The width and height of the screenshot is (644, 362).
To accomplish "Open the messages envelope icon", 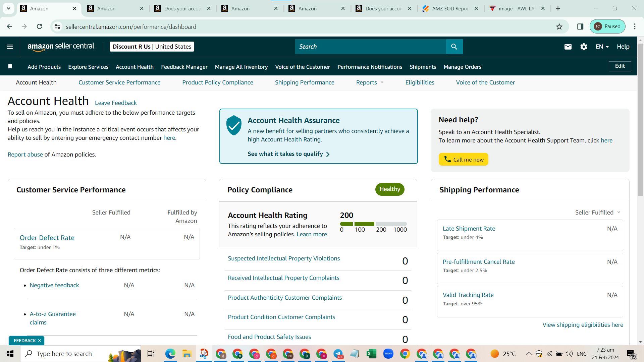I will pyautogui.click(x=568, y=47).
